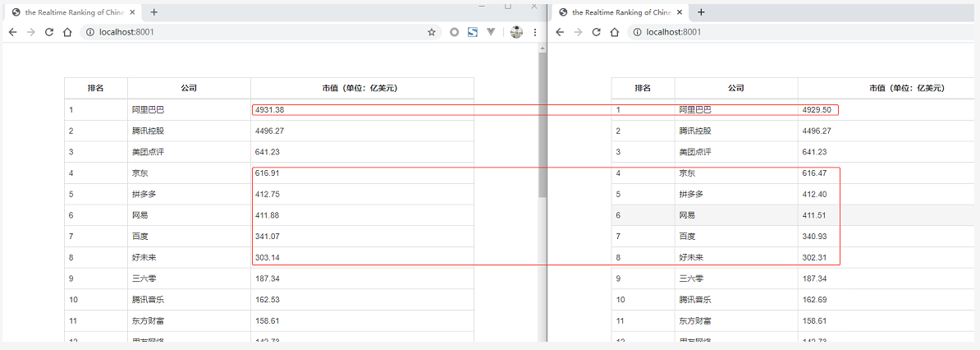Select value 303.14 in left table

pos(268,257)
